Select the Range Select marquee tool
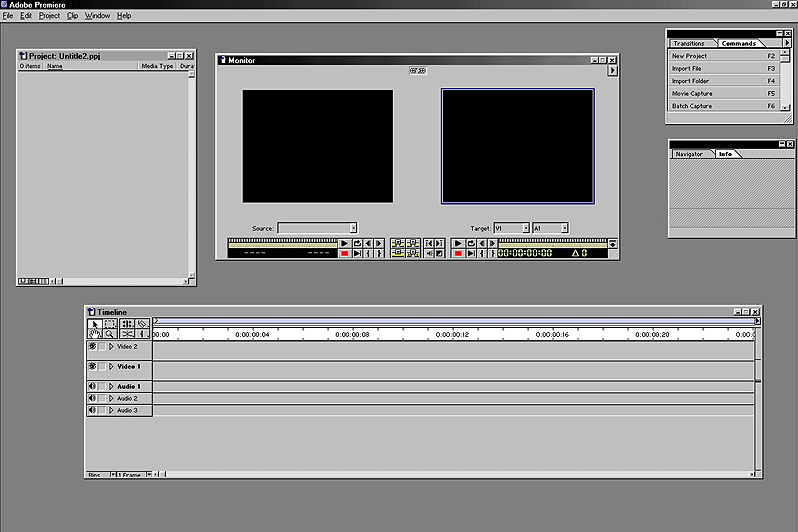This screenshot has height=532, width=798. click(110, 324)
